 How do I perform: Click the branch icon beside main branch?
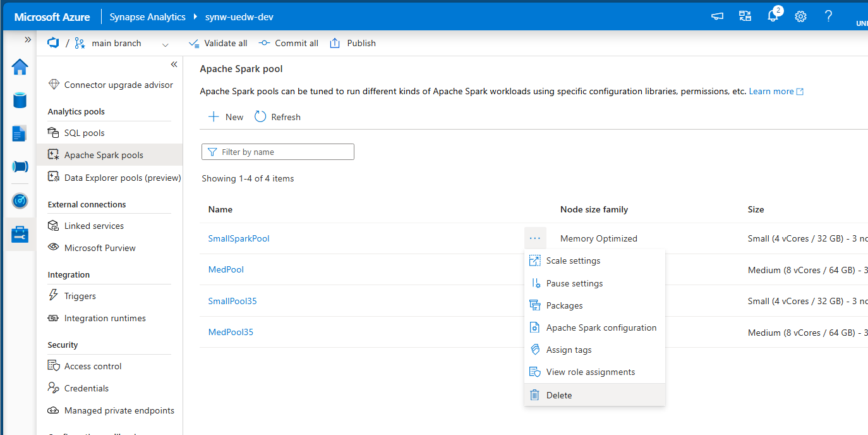[x=80, y=44]
